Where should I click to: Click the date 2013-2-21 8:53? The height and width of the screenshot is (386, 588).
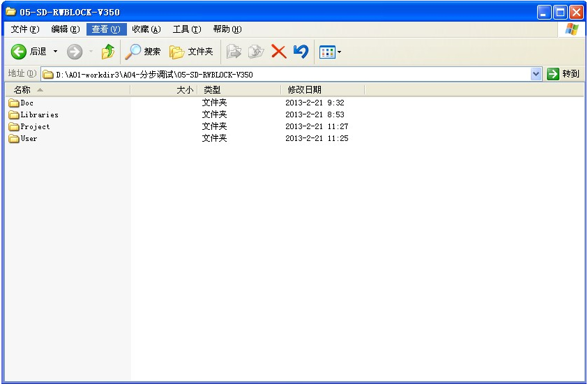315,114
